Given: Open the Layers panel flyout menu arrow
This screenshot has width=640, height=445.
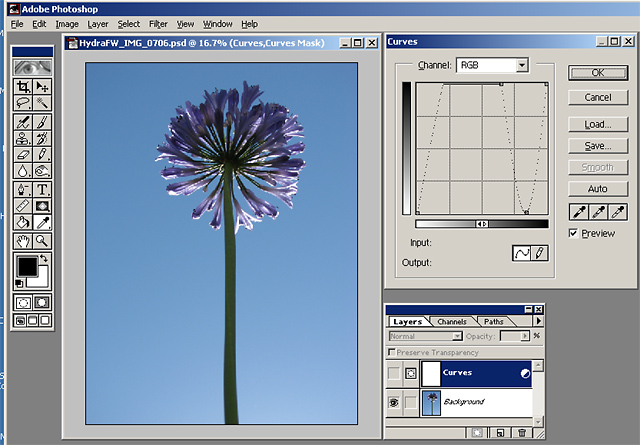Looking at the screenshot, I should click(x=539, y=321).
